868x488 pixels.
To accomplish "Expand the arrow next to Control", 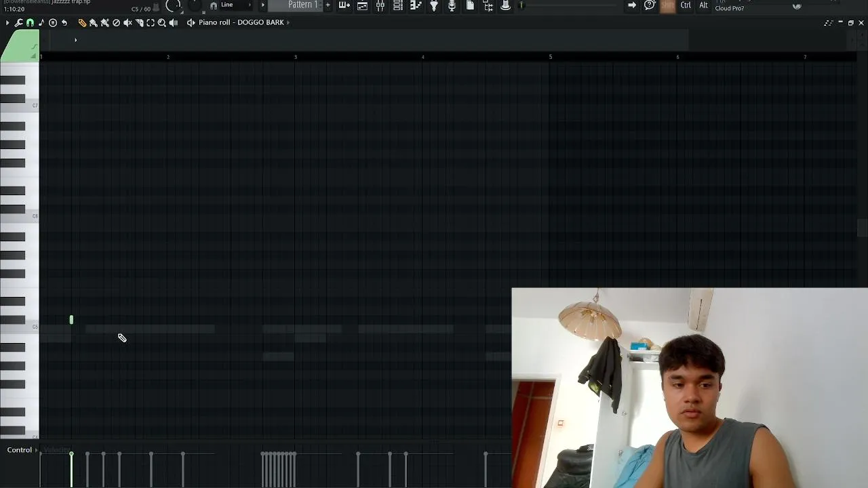I will (37, 450).
